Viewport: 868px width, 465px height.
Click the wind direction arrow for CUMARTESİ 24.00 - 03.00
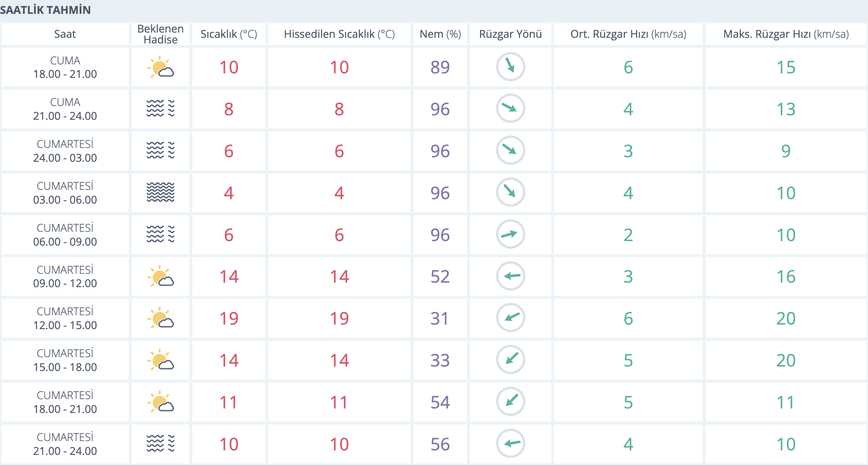[511, 151]
